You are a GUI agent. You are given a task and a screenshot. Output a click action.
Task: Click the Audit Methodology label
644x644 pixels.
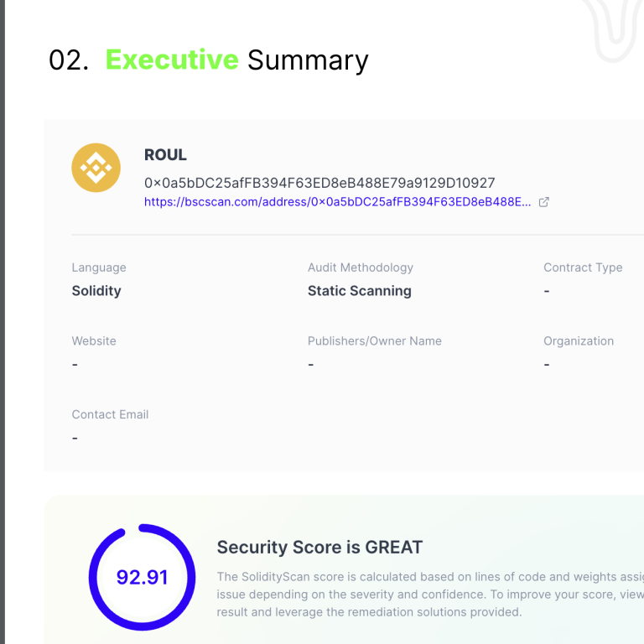361,267
